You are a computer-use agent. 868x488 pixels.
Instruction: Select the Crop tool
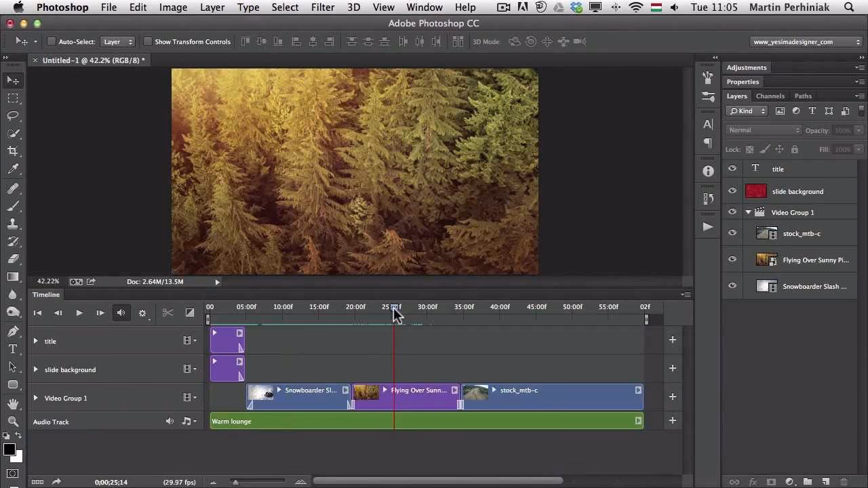(13, 151)
